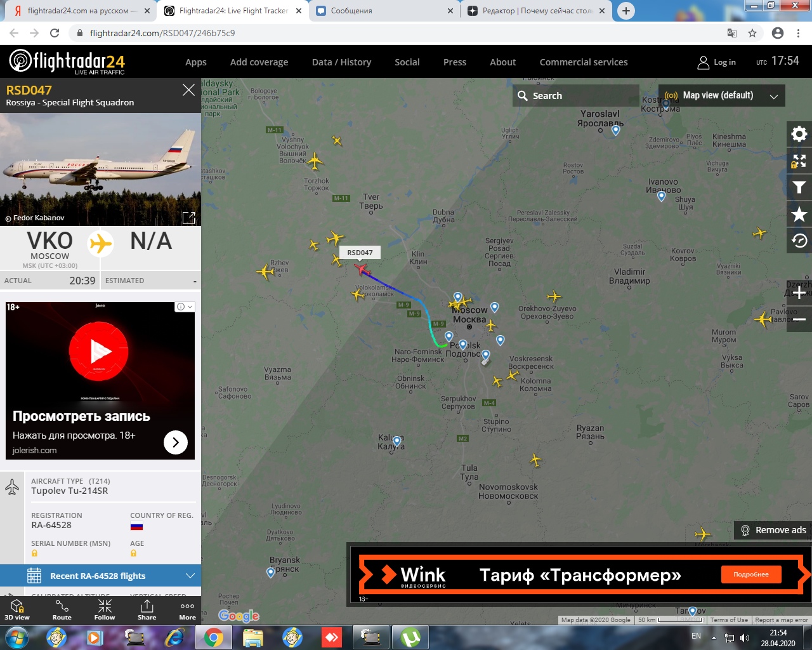Screen dimensions: 812x650
Task: Open the Map view (default) dropdown
Action: [721, 95]
